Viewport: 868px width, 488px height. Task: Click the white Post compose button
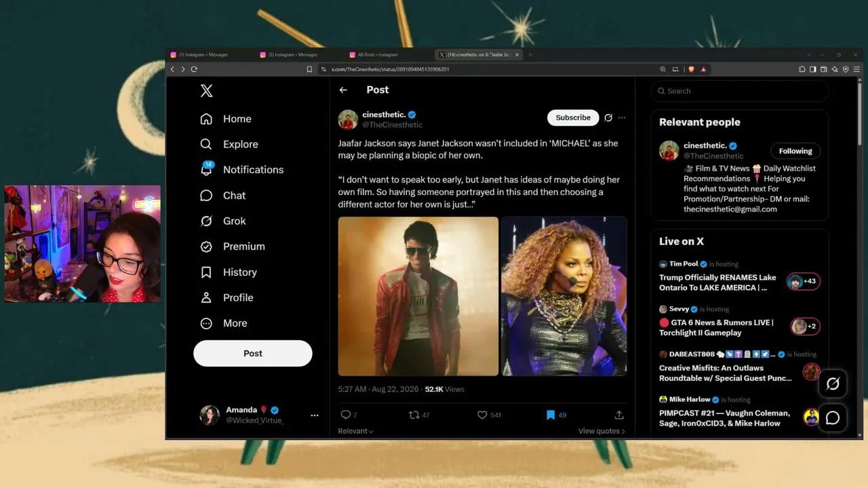pyautogui.click(x=253, y=353)
